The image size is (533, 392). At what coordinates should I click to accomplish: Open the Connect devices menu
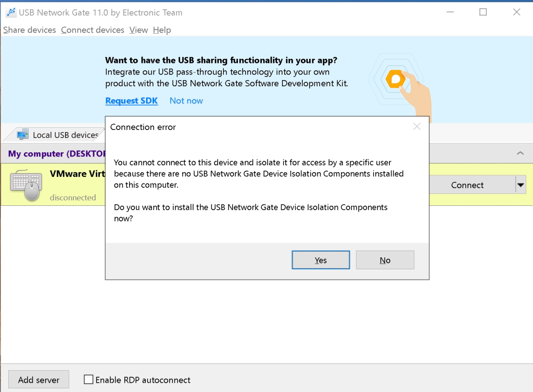tap(93, 30)
